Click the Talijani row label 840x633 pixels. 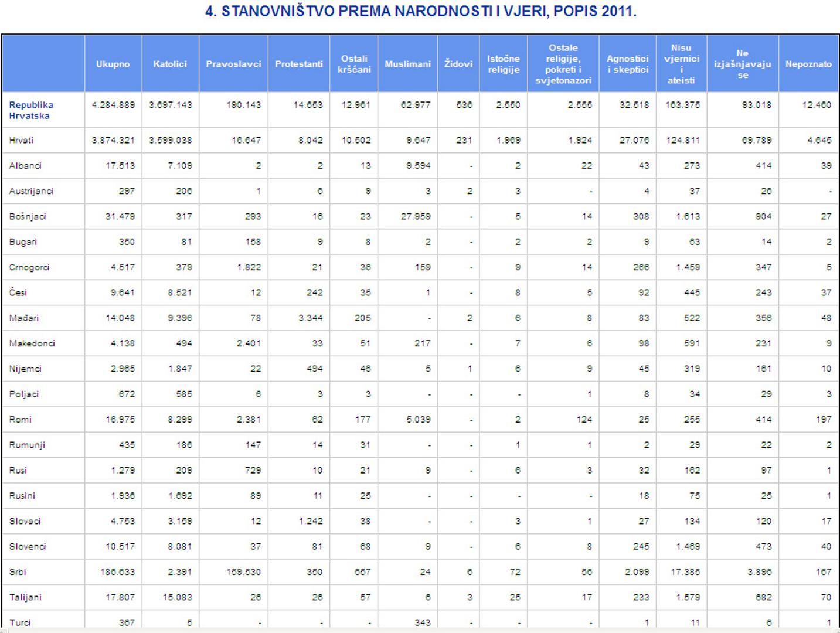25,597
